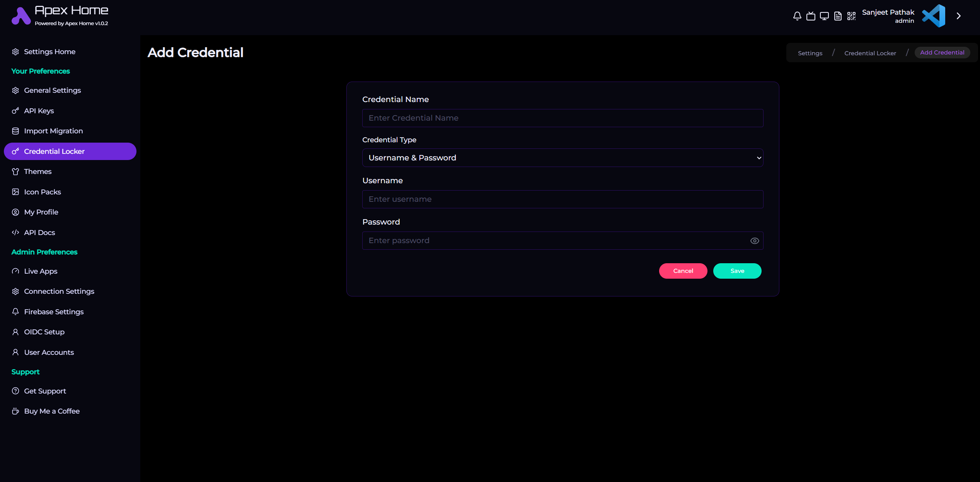
Task: Open API Keys settings page
Action: tap(39, 111)
